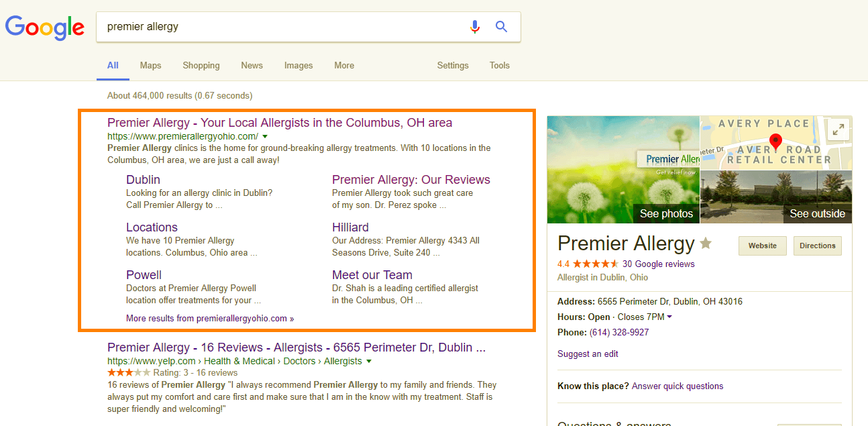This screenshot has height=426, width=868.
Task: Click 'Rating: 3 - 16 reviews' text
Action: click(195, 372)
